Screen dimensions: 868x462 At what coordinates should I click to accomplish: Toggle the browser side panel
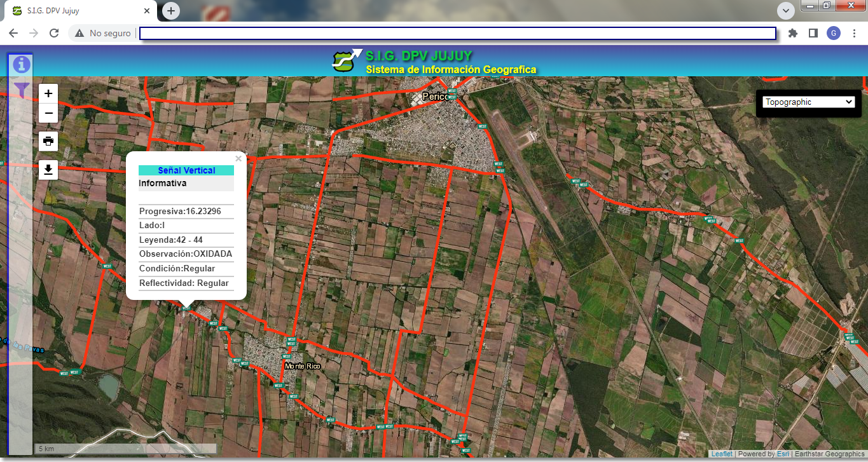[813, 33]
